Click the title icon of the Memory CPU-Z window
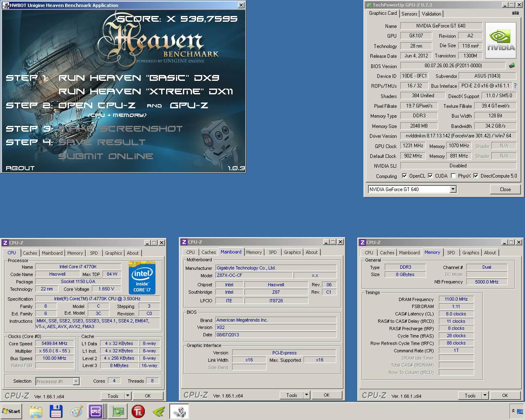The height and width of the screenshot is (420, 525). (x=363, y=242)
